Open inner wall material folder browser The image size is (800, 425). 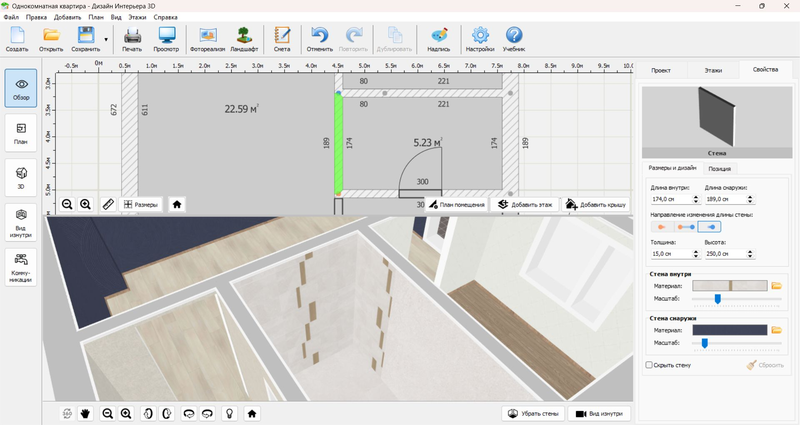pyautogui.click(x=776, y=286)
